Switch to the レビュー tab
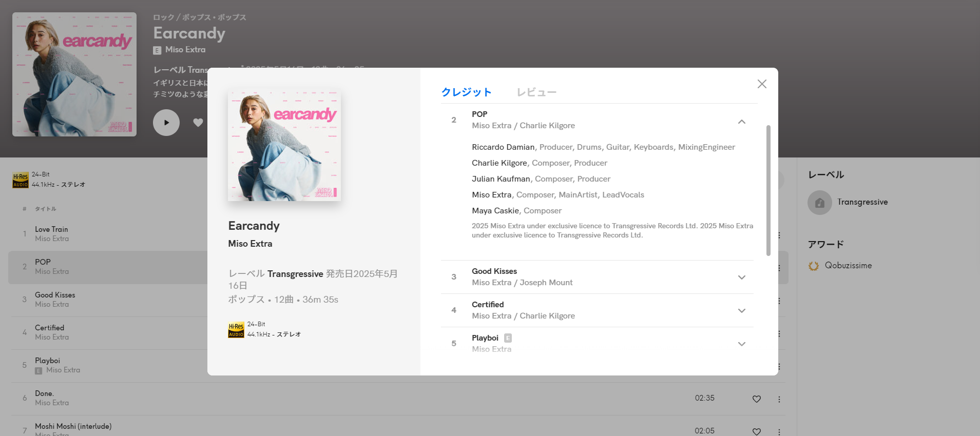 [536, 92]
